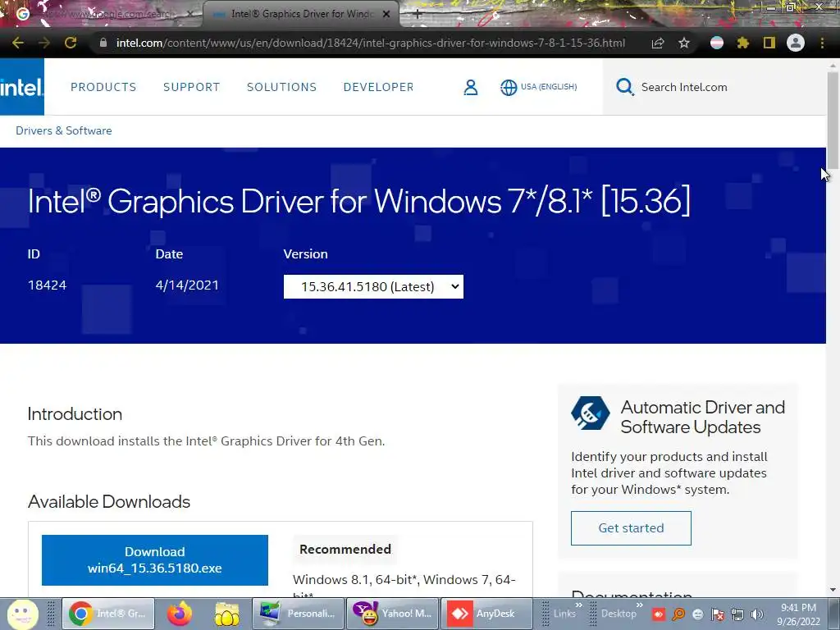Viewport: 840px width, 630px height.
Task: Close the Intel Graphics Driver tab
Action: (386, 14)
